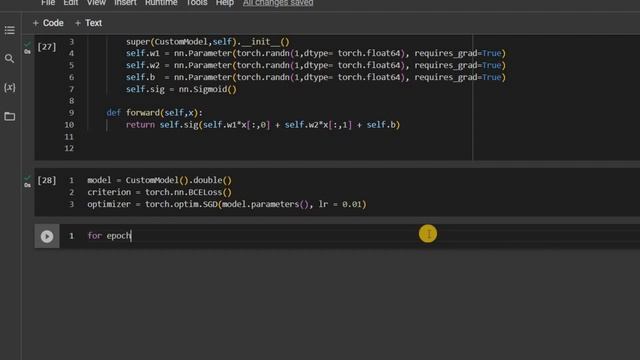Place cursor in 'for epoch' code line
The height and width of the screenshot is (360, 640).
click(109, 236)
